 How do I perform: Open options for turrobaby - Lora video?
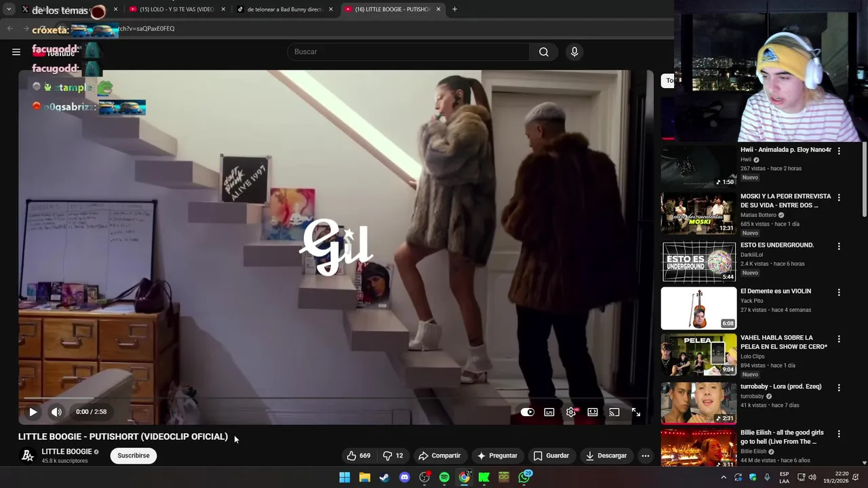click(x=839, y=388)
